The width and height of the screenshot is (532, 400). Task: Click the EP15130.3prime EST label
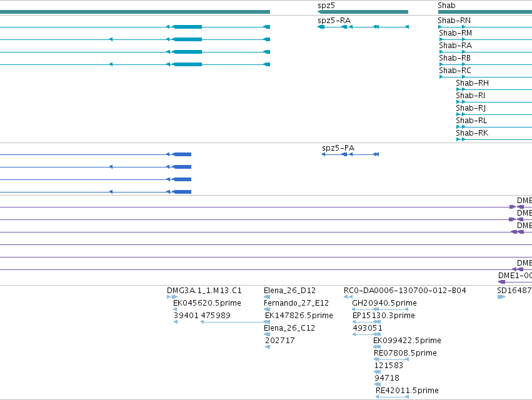click(x=384, y=316)
